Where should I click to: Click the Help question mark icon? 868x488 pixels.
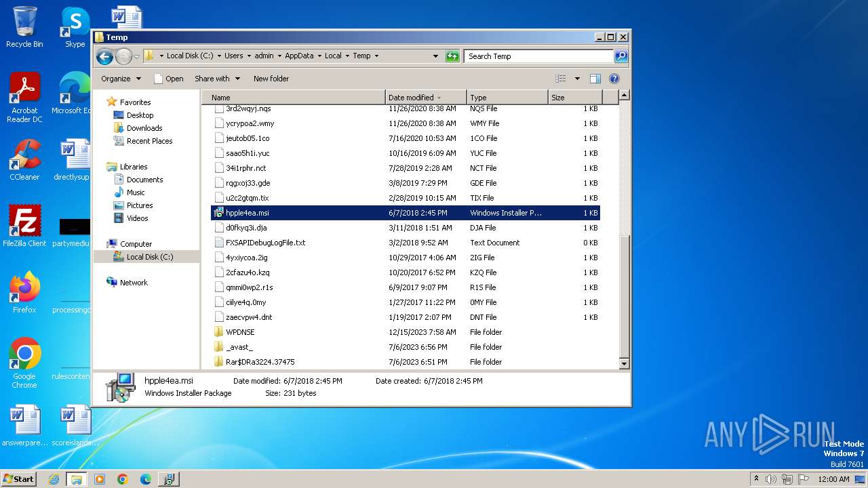(614, 79)
